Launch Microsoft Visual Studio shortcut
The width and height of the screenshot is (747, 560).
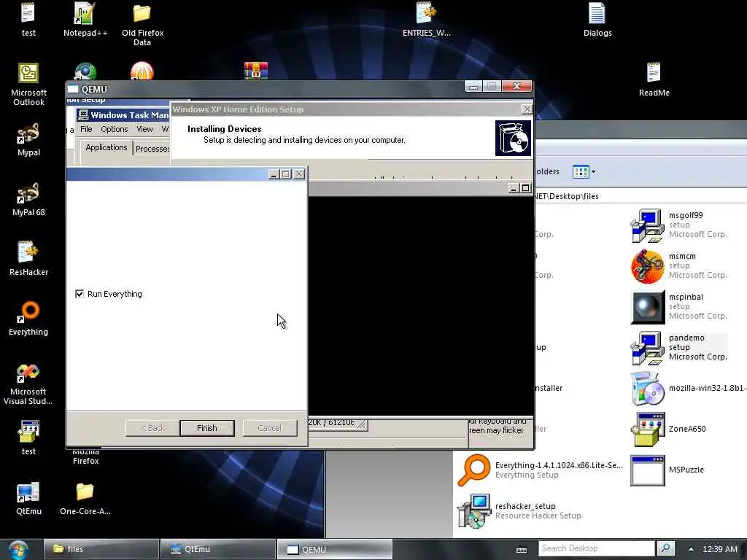point(28,384)
